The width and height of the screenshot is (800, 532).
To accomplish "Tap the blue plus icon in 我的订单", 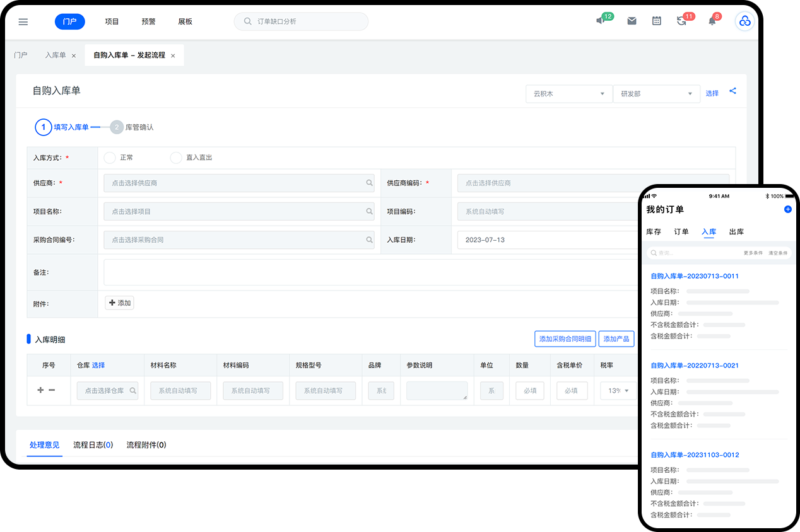I will pos(787,209).
